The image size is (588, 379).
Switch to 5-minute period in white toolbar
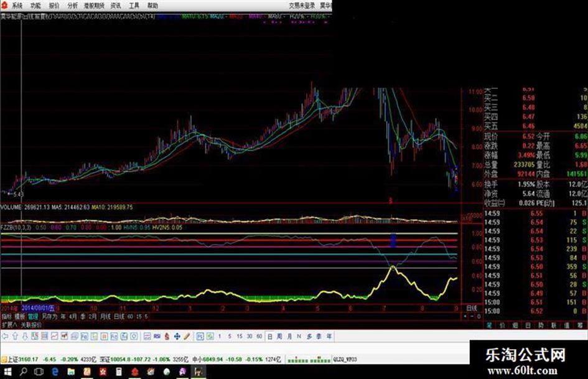click(x=230, y=336)
